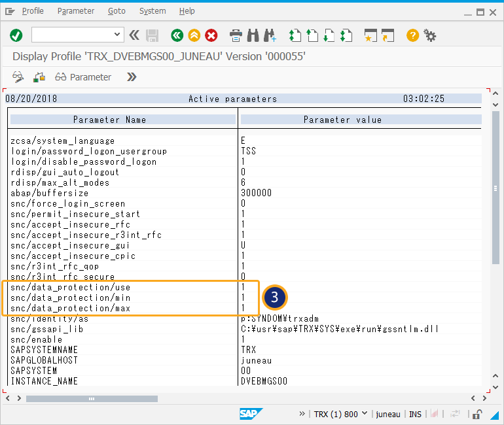The height and width of the screenshot is (425, 504).
Task: Expand the status bar with double chevron
Action: click(x=302, y=414)
